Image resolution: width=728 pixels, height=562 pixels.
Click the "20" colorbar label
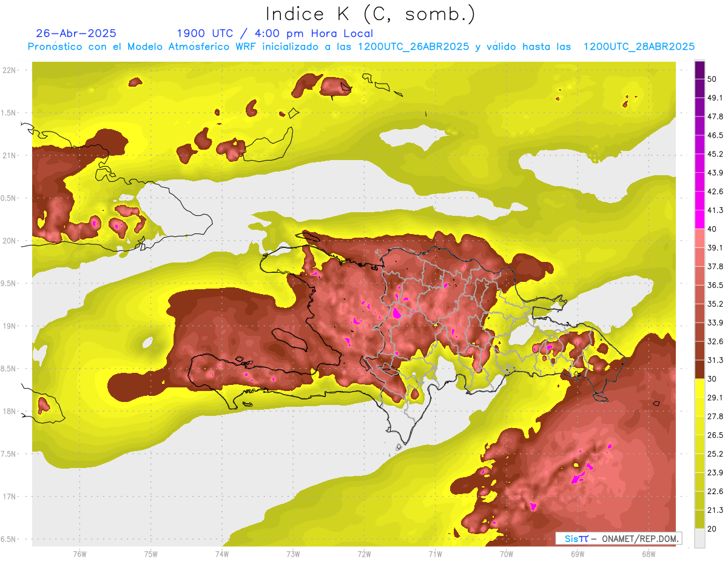[712, 529]
